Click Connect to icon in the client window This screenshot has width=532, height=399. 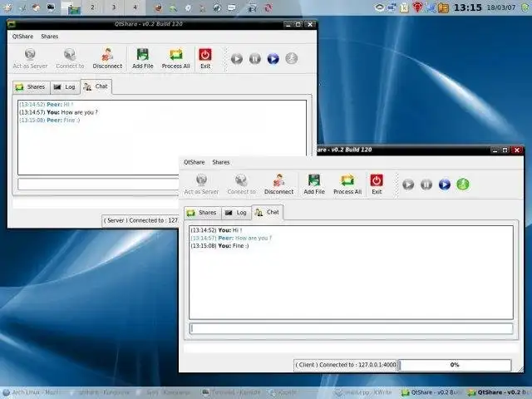(241, 180)
